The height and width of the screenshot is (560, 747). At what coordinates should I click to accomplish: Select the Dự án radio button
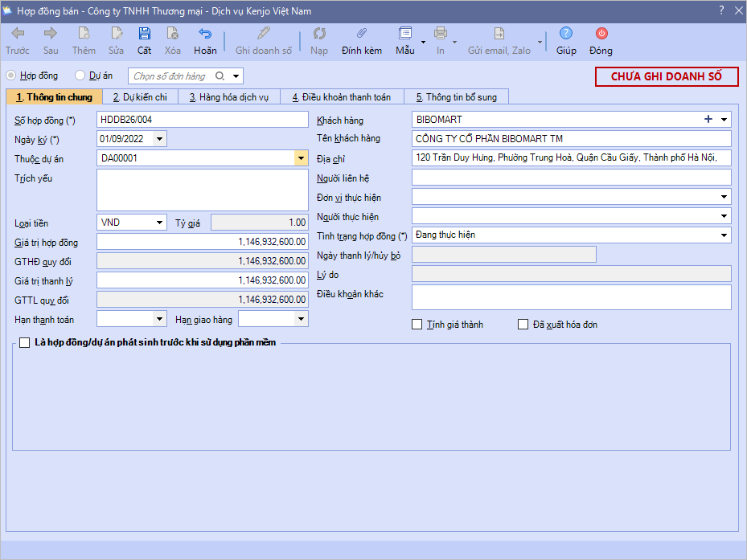click(x=80, y=76)
